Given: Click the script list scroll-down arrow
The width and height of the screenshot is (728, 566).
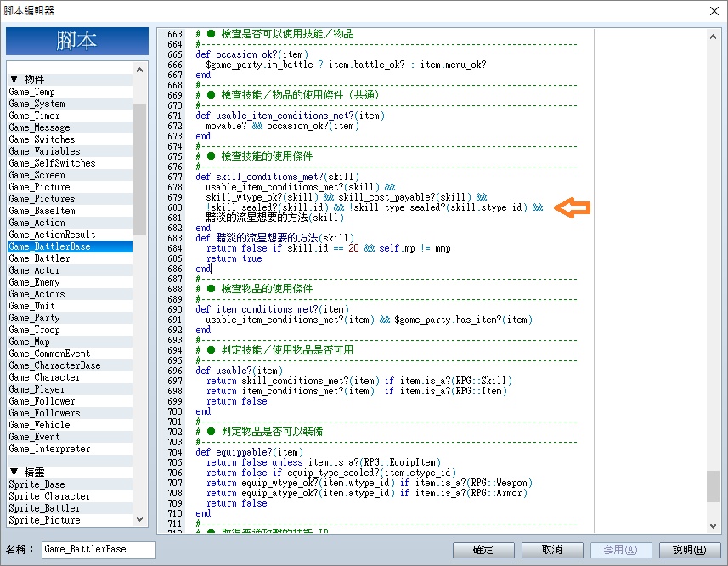Looking at the screenshot, I should coord(140,519).
